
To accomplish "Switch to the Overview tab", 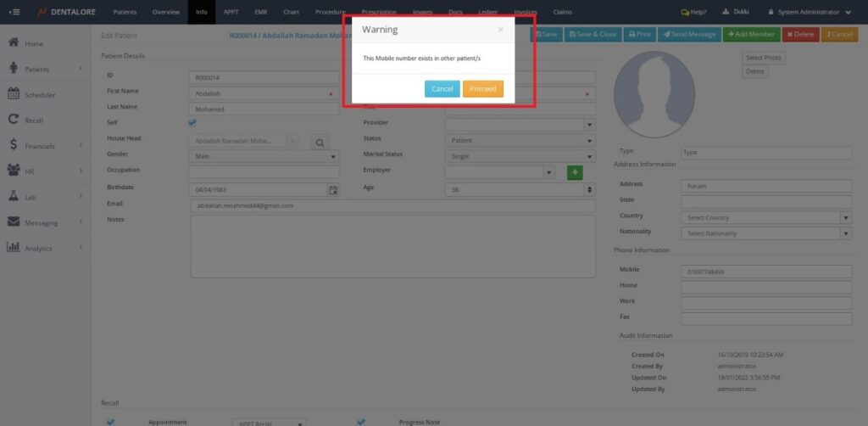I will point(166,12).
